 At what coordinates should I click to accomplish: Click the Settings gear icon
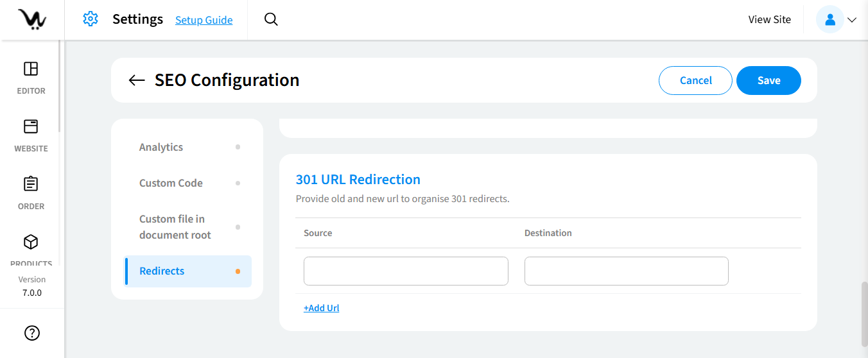(x=91, y=19)
